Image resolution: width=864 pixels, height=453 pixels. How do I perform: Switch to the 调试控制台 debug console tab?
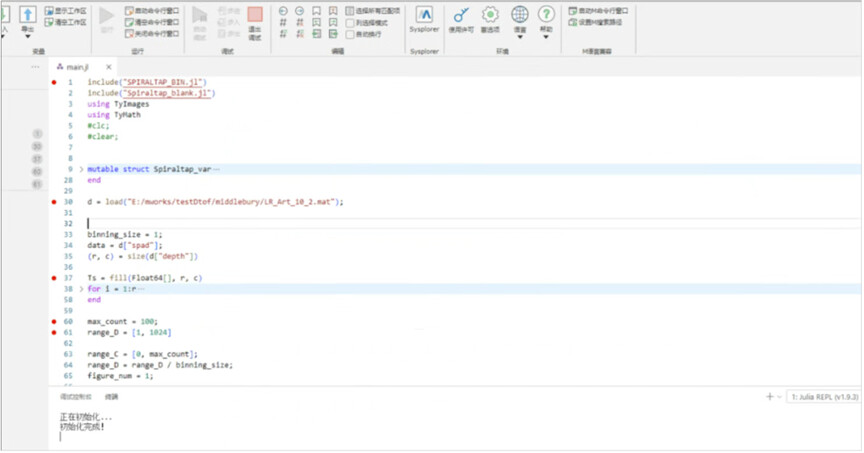click(75, 397)
